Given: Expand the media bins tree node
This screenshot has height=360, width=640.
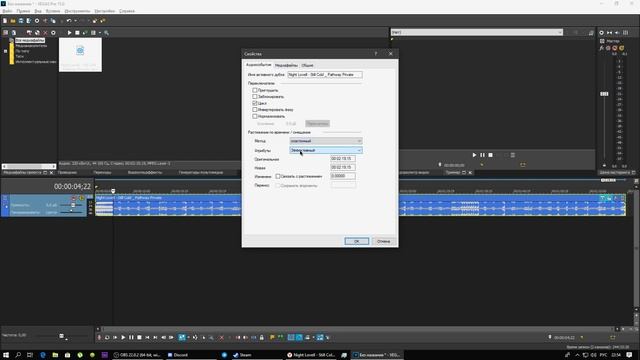Looking at the screenshot, I should coord(5,51).
